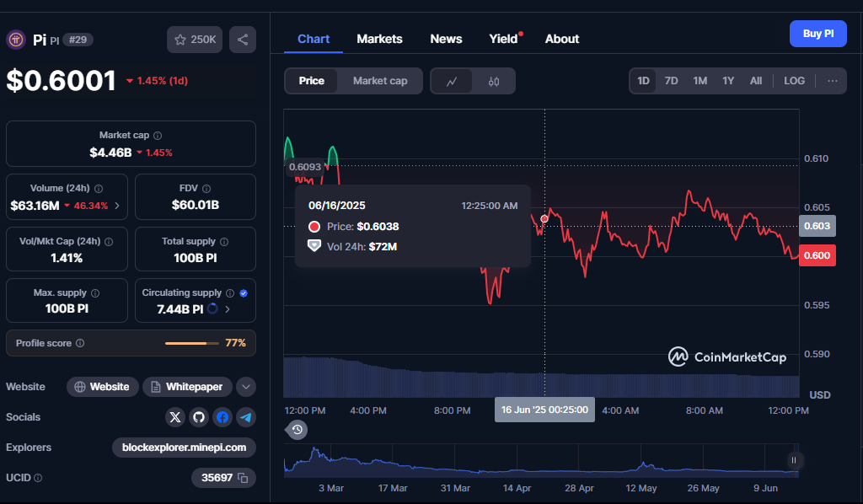Screen dimensions: 863x504
Task: Open blockexplorer.minepi.com explorer link
Action: click(184, 448)
